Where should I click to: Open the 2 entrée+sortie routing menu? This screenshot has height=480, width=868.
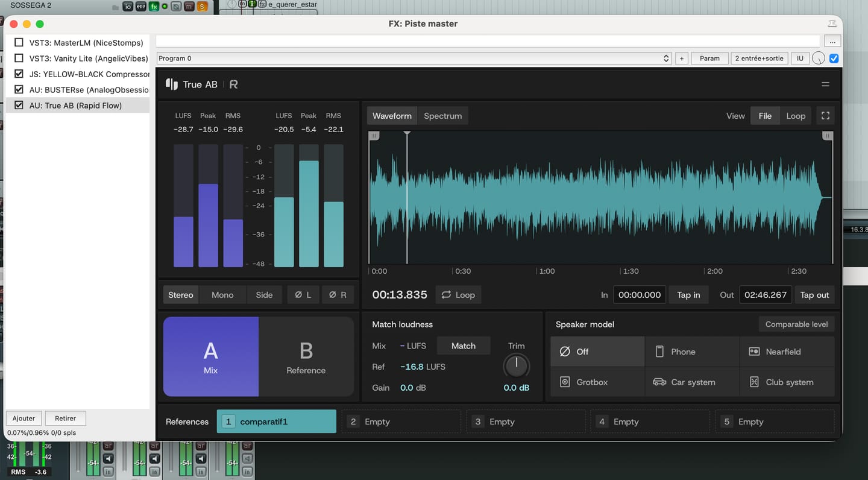tap(759, 58)
